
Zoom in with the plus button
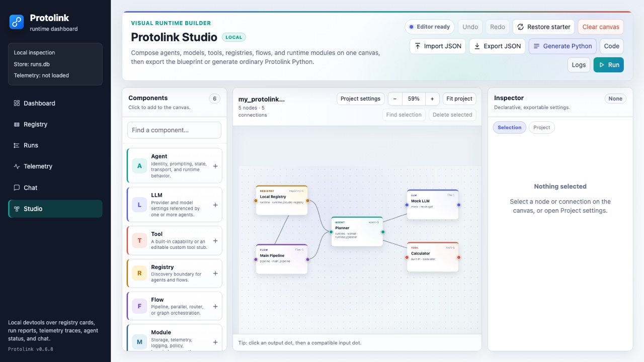(432, 99)
